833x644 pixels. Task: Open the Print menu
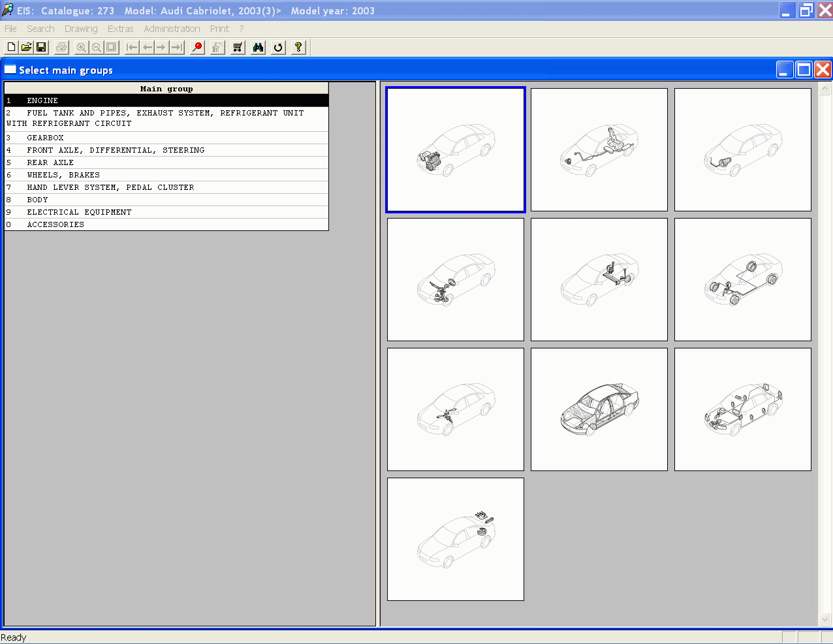click(219, 29)
